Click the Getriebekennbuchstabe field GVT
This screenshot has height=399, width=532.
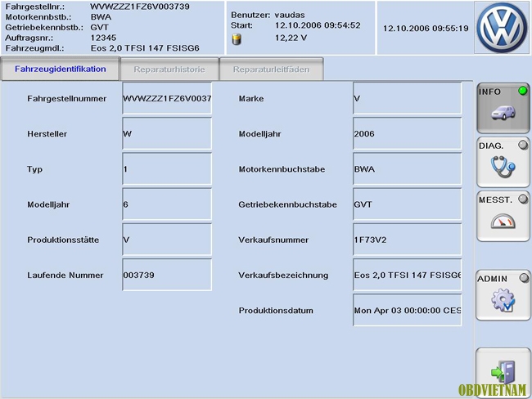click(x=407, y=204)
